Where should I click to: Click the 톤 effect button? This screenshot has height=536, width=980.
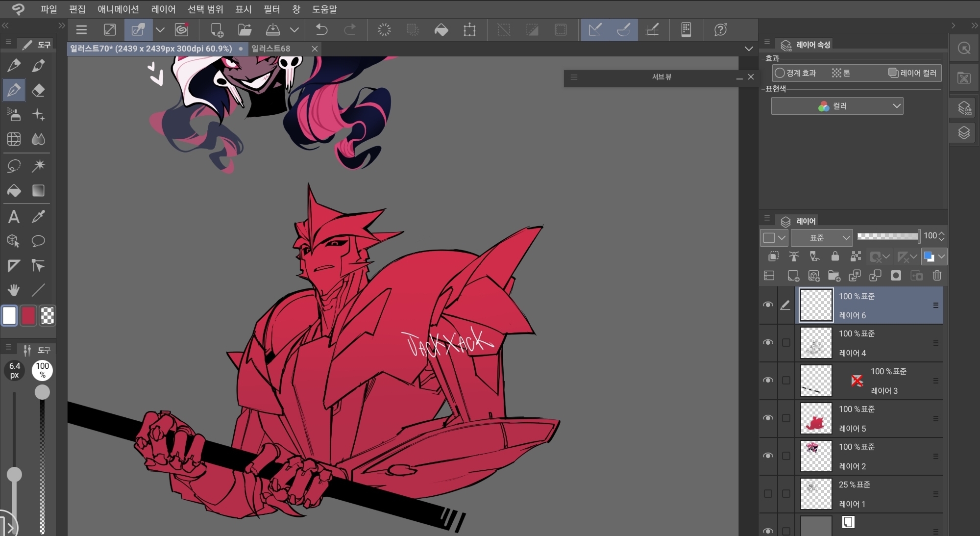coord(841,73)
